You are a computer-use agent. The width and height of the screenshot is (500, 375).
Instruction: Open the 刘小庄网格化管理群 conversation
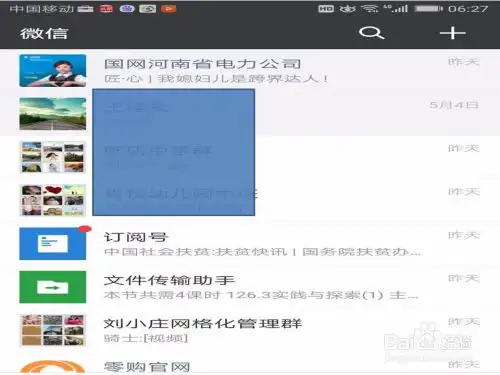[x=250, y=330]
